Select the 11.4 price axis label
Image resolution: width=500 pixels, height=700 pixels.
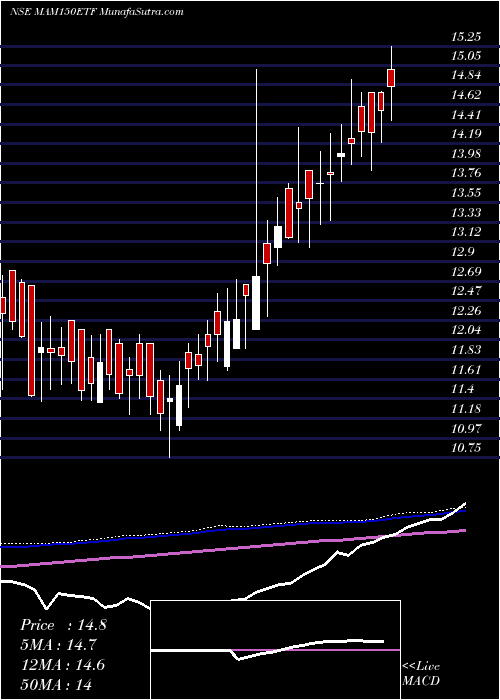463,389
